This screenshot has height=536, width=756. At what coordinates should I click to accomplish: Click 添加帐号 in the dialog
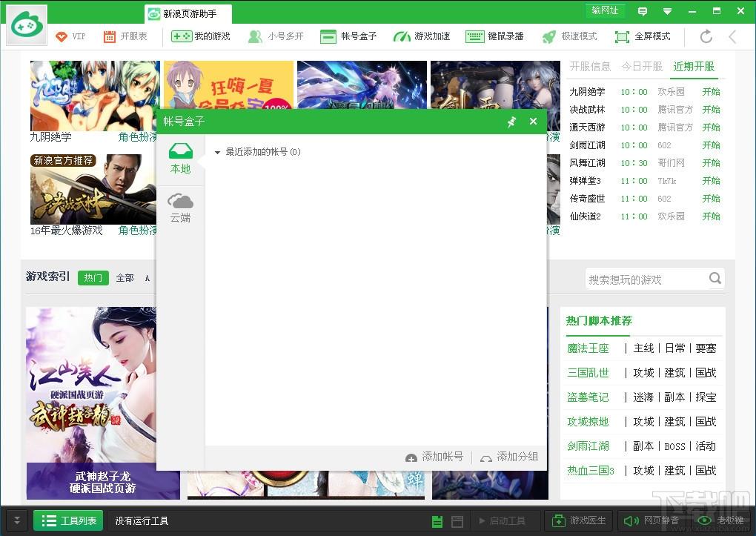pyautogui.click(x=434, y=457)
